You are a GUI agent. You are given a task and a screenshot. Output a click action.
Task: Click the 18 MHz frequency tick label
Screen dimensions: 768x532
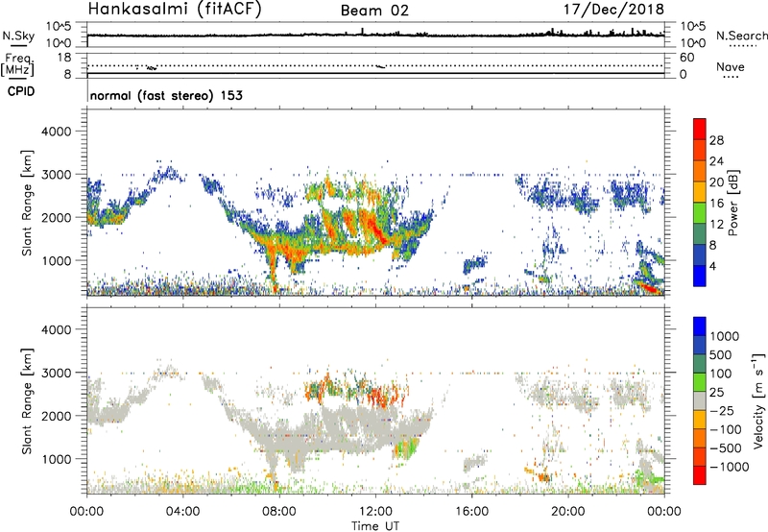tap(64, 57)
